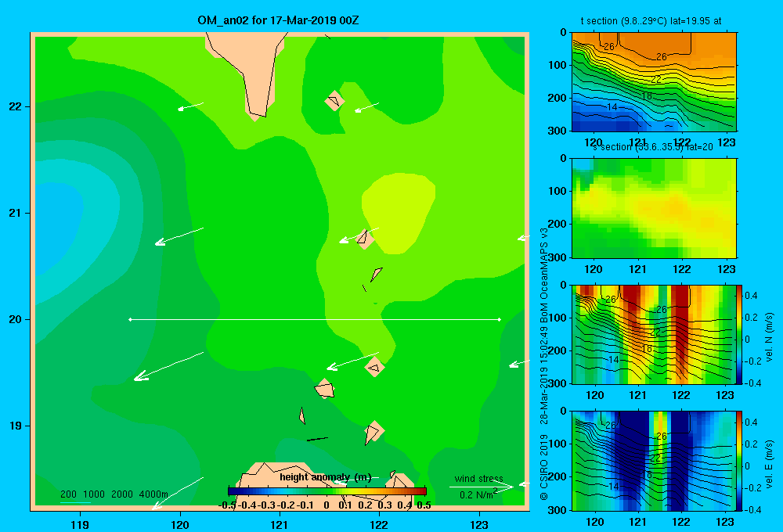Click the small island near 22N 121.5E
Viewport: 783px width, 532px height.
334,100
